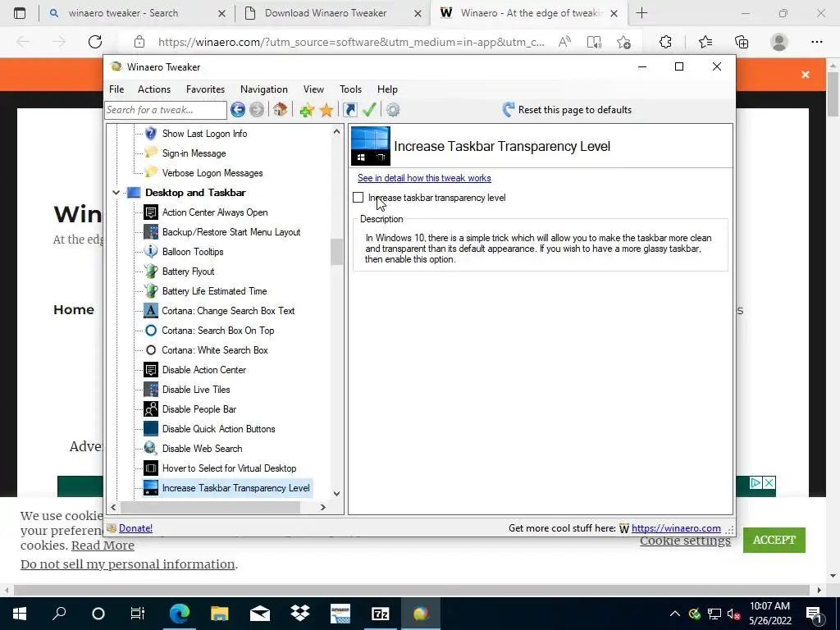The height and width of the screenshot is (630, 840).
Task: Open a new Edge tab with plus button
Action: [x=641, y=13]
